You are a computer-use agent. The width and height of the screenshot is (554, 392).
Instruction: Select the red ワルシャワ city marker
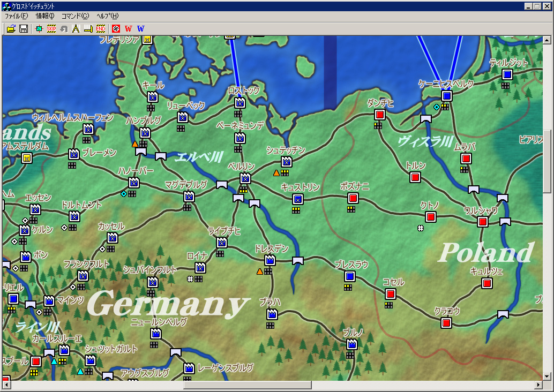click(483, 222)
